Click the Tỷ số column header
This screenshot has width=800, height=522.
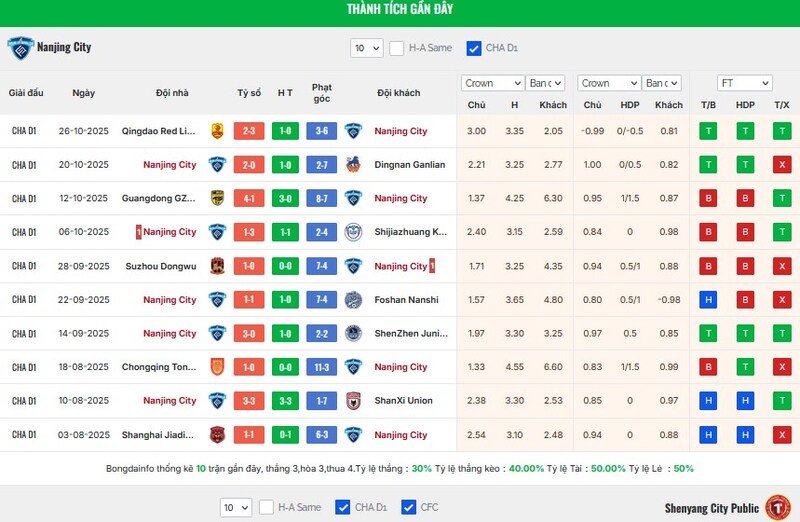pos(249,93)
